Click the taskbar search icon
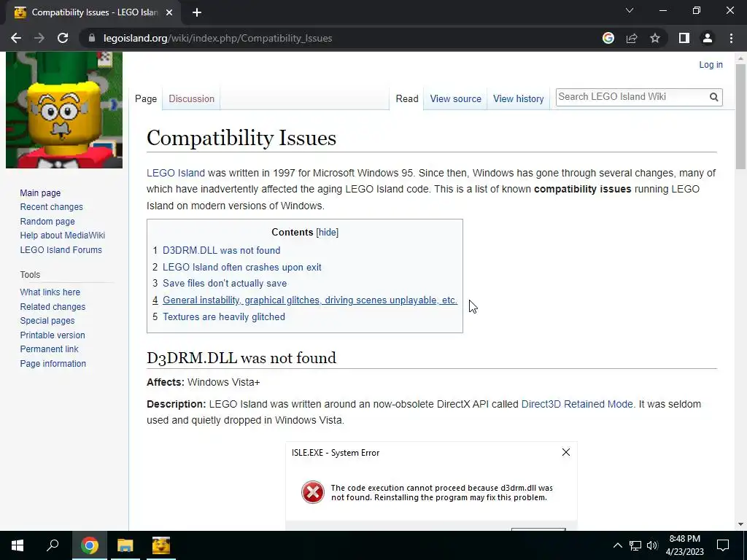This screenshot has width=747, height=560. (x=53, y=545)
